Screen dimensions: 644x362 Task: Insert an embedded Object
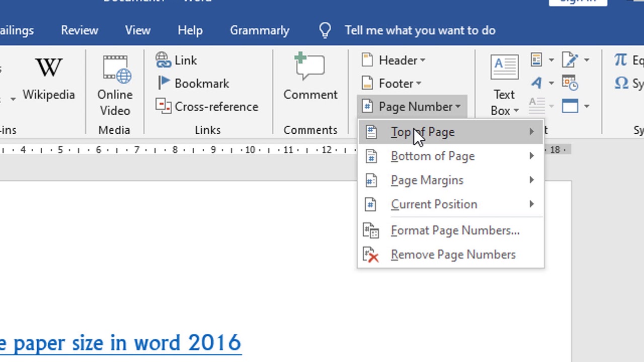coord(570,106)
